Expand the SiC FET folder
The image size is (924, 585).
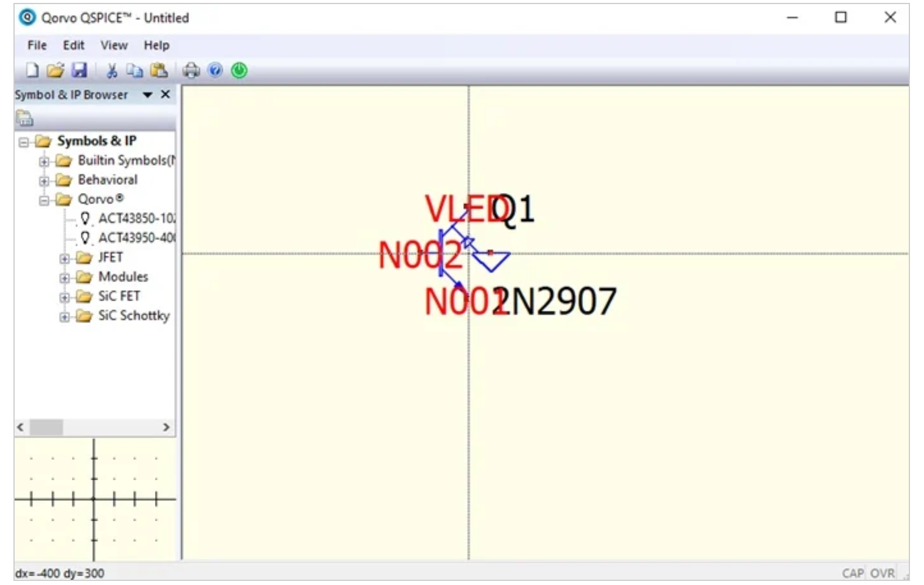click(64, 297)
